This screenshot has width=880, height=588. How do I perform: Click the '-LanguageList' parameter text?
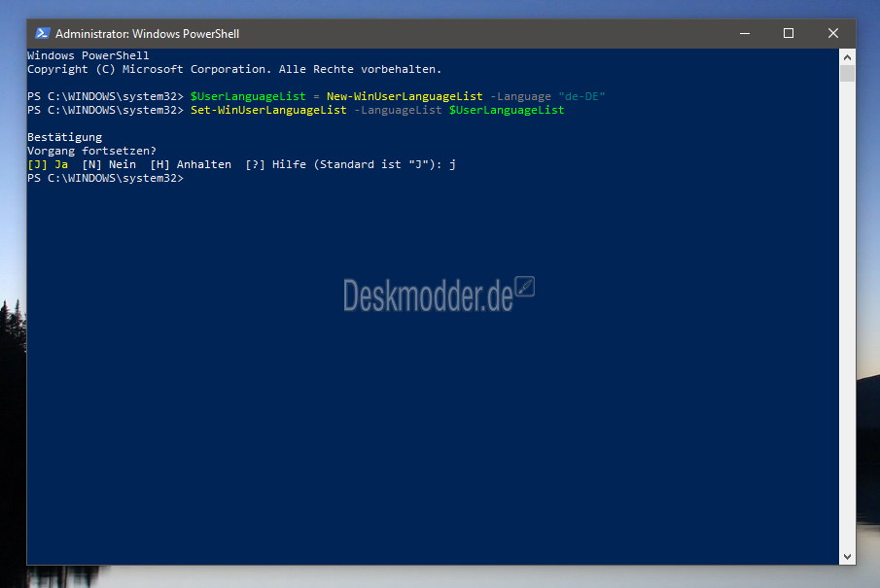[x=398, y=110]
